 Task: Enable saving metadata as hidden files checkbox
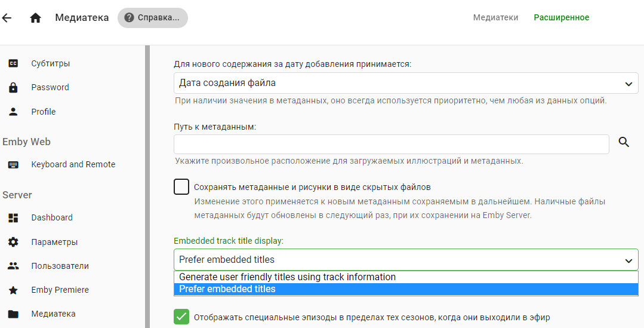(x=181, y=187)
